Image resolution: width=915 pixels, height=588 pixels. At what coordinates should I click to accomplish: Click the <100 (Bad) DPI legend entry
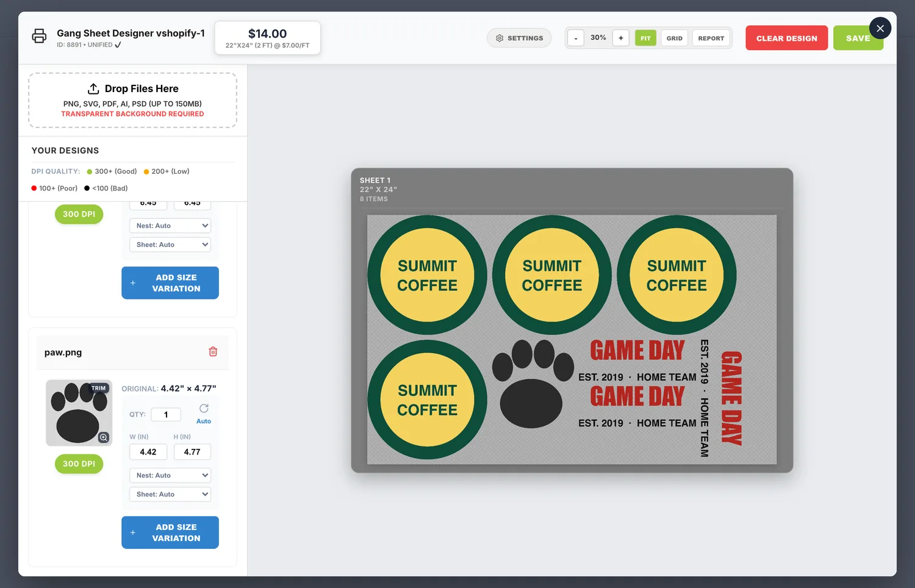click(106, 188)
